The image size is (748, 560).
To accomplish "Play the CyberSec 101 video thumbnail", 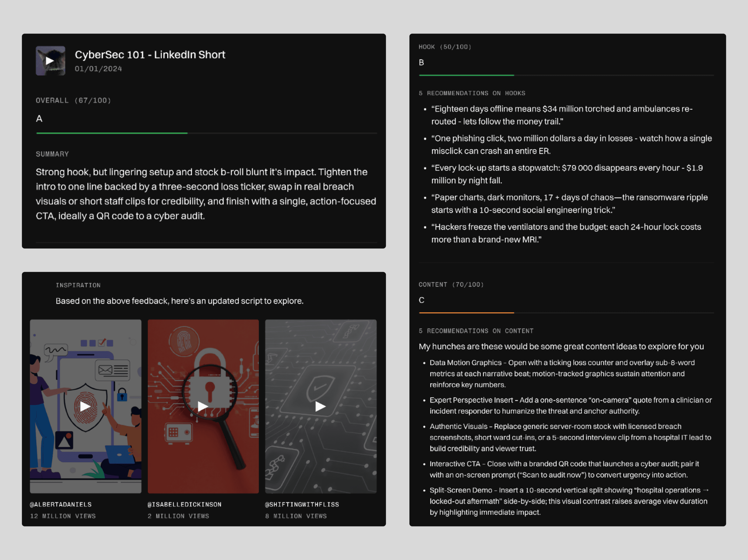I will point(50,61).
